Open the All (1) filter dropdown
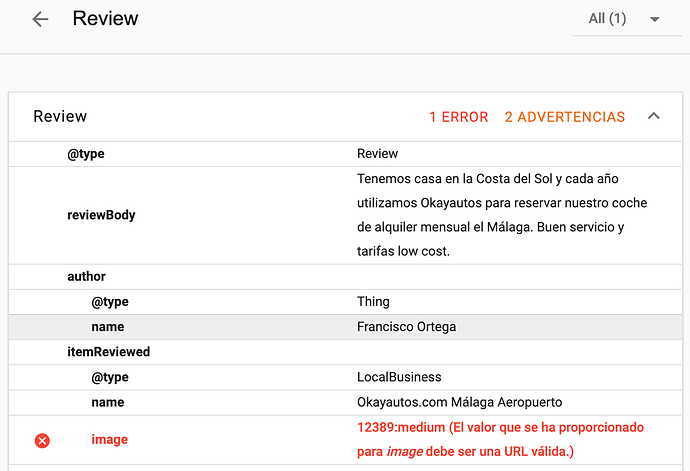Image resolution: width=690 pixels, height=471 pixels. tap(627, 19)
